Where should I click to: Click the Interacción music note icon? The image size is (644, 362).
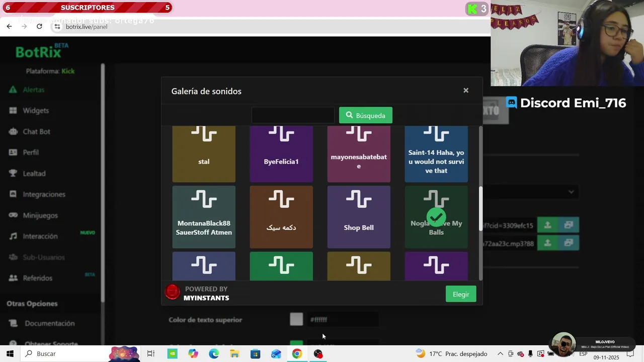(x=13, y=236)
